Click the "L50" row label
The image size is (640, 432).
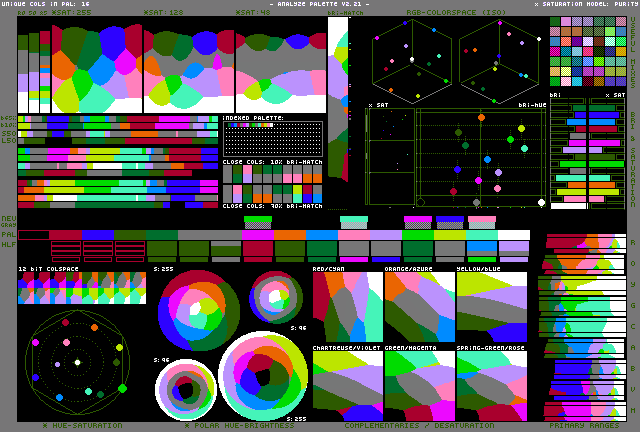pyautogui.click(x=9, y=140)
